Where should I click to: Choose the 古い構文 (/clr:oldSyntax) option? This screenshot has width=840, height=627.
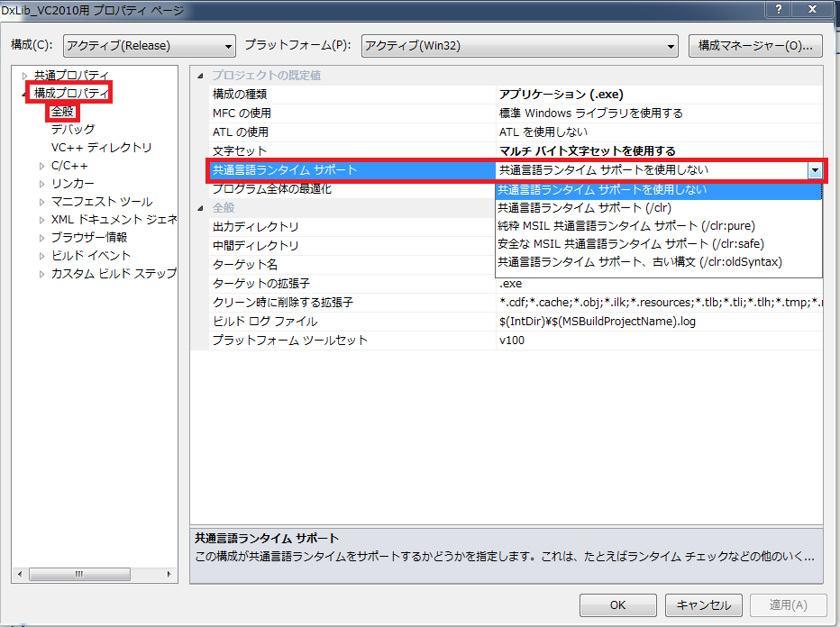pyautogui.click(x=639, y=261)
